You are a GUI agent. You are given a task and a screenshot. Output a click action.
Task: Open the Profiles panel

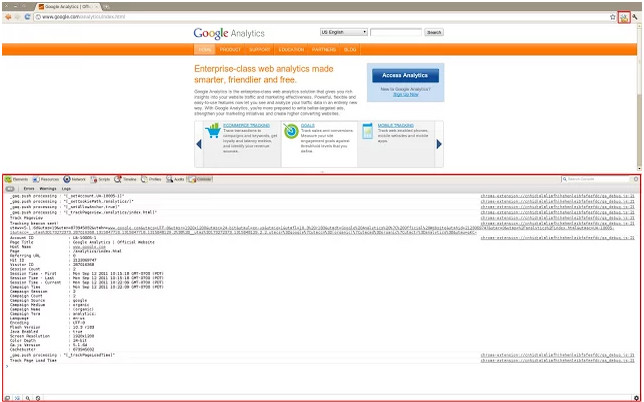tap(151, 179)
